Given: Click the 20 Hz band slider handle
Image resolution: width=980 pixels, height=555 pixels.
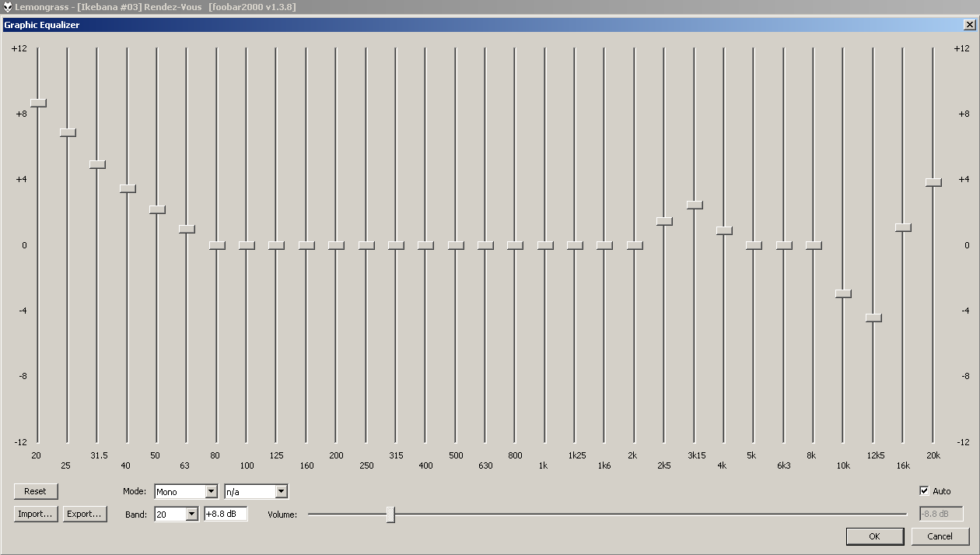Looking at the screenshot, I should [37, 103].
